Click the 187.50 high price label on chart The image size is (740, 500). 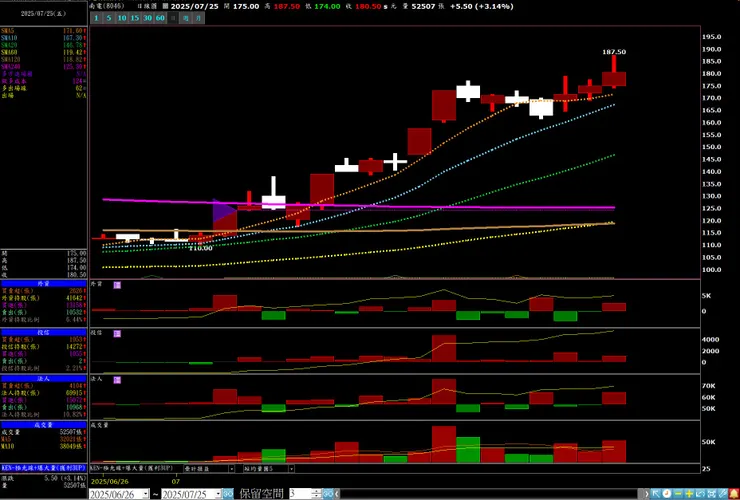(614, 52)
